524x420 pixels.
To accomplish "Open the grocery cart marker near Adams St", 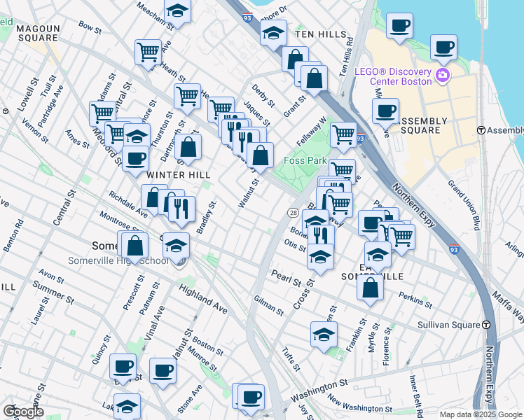I will point(102,113).
